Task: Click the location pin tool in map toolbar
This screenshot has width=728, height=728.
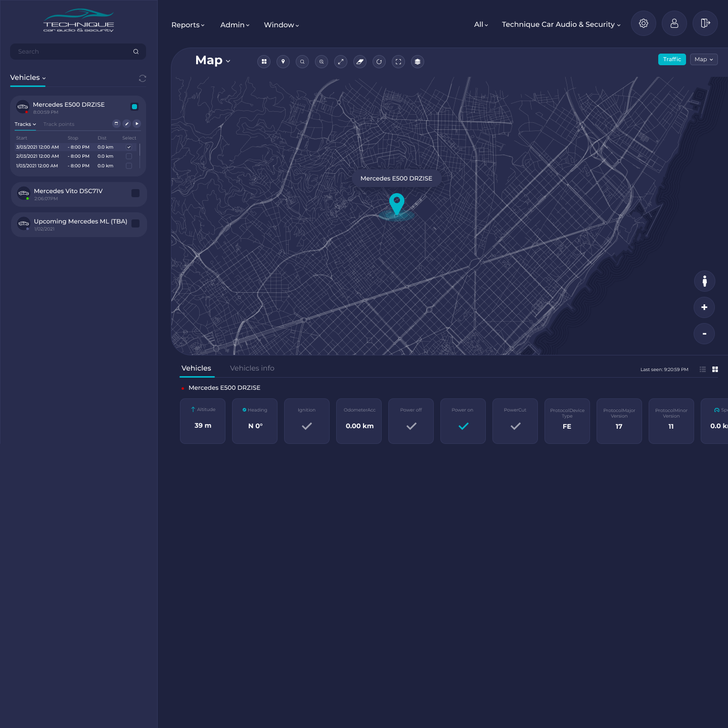Action: 283,62
